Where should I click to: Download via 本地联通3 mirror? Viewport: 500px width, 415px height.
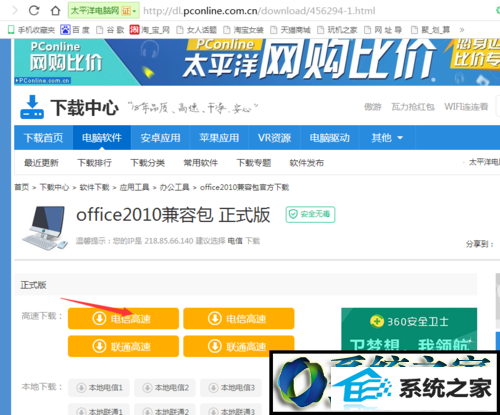[x=231, y=410]
